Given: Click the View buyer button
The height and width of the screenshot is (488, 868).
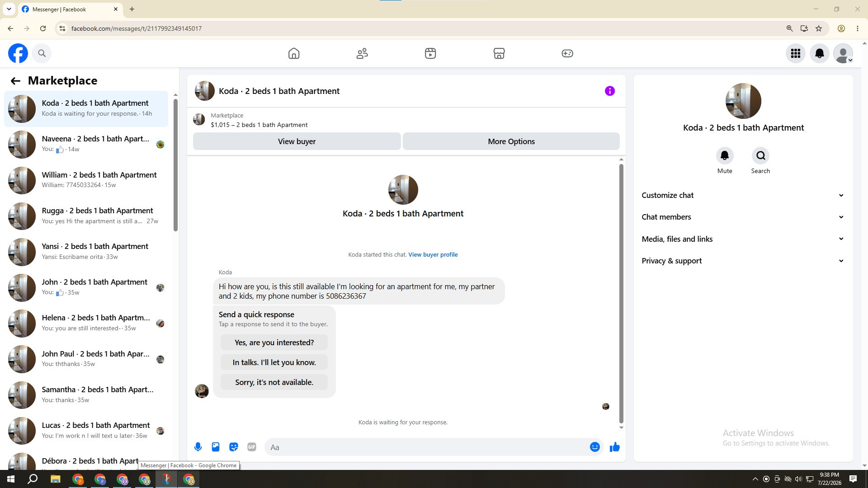Looking at the screenshot, I should coord(297,141).
